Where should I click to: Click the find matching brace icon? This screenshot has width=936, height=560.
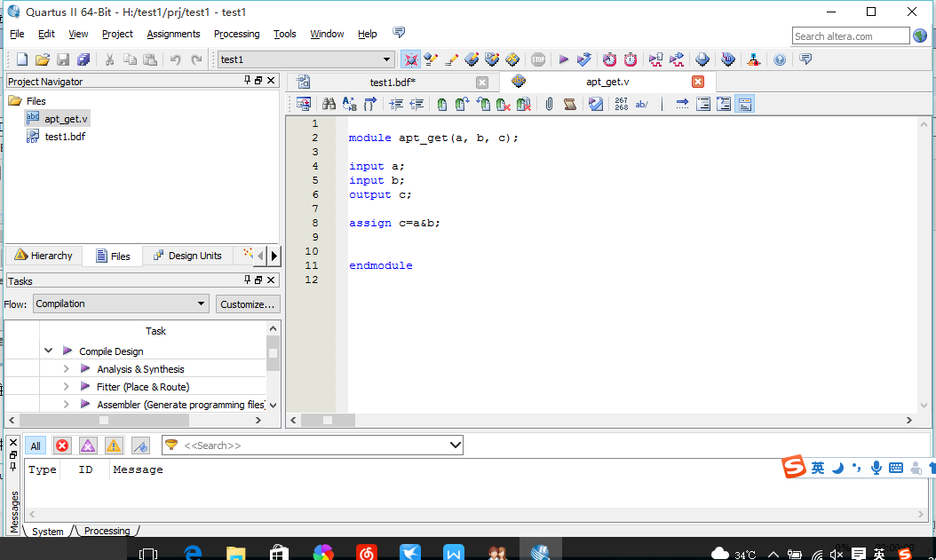pyautogui.click(x=370, y=104)
